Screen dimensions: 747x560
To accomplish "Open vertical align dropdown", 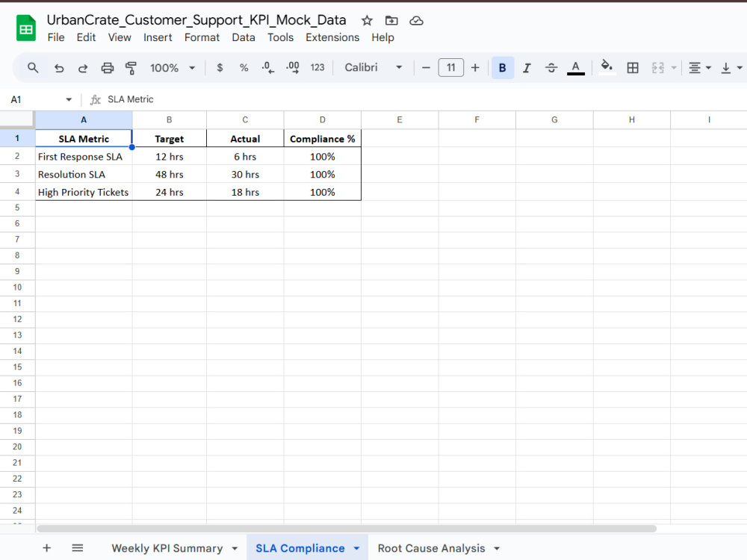I will click(731, 68).
